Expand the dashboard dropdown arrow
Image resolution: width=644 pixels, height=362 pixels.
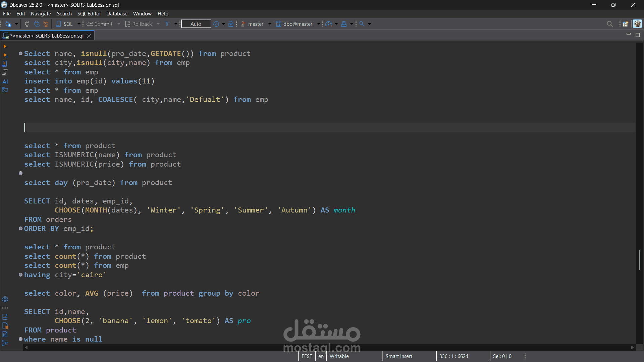click(336, 24)
